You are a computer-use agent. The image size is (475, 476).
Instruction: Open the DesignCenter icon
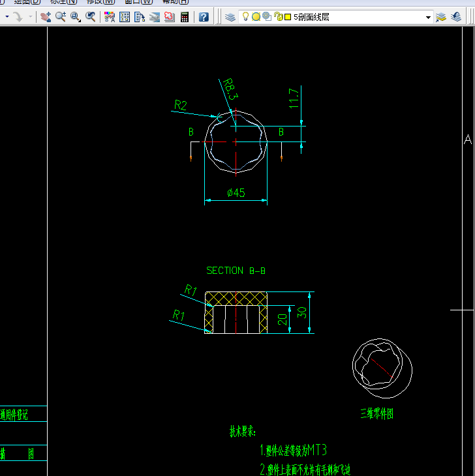point(125,17)
